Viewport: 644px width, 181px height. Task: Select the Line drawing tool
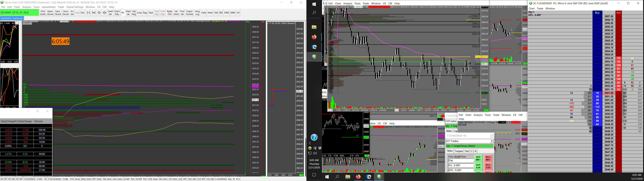[x=139, y=13]
